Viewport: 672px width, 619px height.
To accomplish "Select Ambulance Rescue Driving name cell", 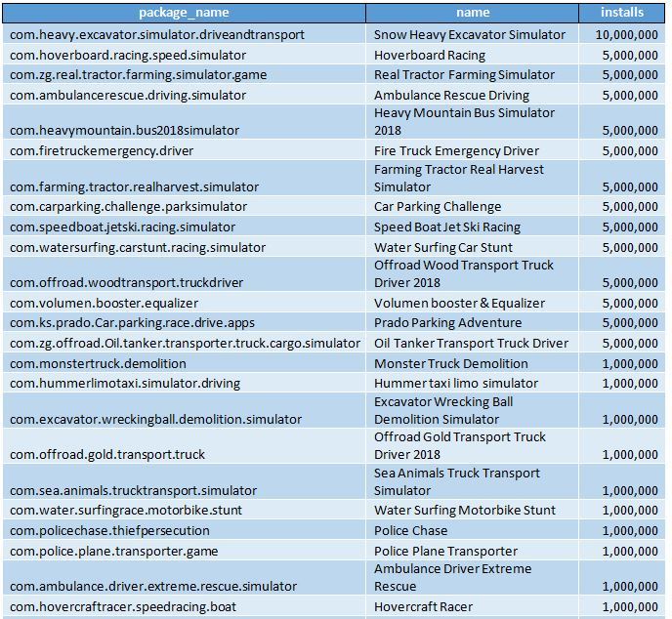I will pos(473,95).
